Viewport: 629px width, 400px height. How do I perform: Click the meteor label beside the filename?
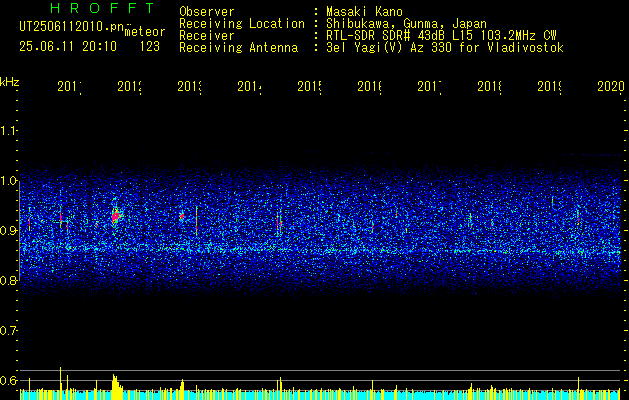145,32
